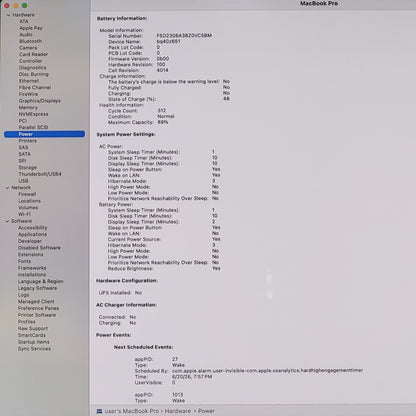Open NVMExpress entry

tap(33, 114)
